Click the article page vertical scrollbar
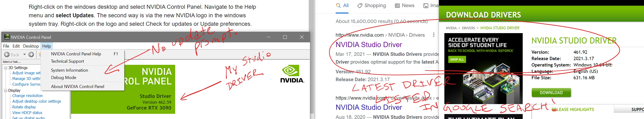 click(x=311, y=60)
